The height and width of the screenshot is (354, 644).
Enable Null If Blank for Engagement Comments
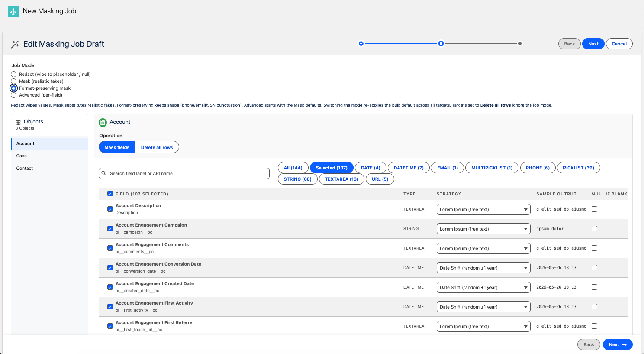594,248
